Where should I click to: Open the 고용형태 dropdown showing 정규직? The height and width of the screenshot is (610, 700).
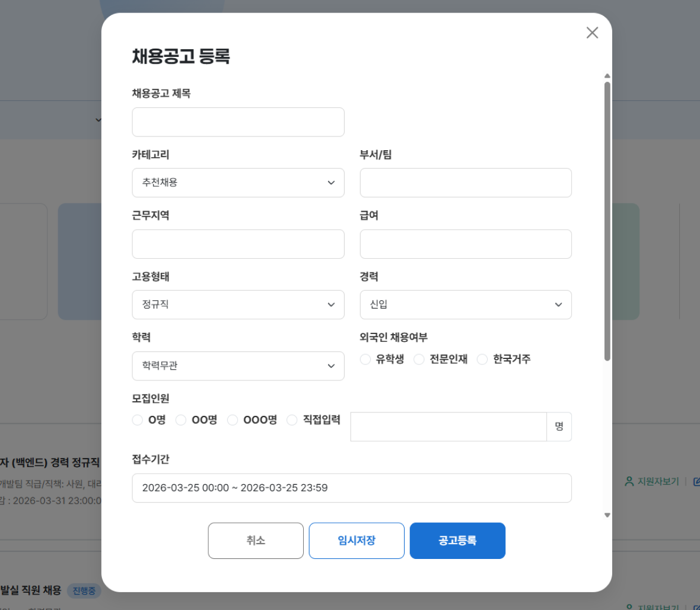click(238, 304)
